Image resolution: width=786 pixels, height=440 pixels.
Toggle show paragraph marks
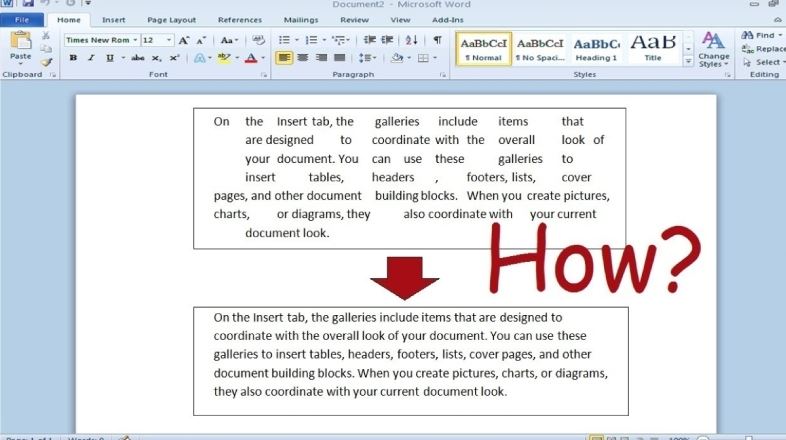point(438,40)
